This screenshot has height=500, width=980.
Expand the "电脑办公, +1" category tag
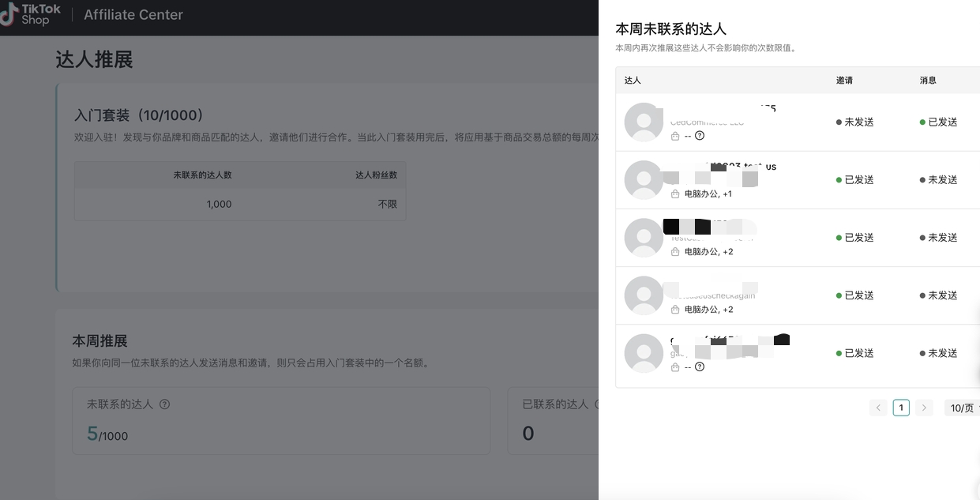(x=708, y=194)
